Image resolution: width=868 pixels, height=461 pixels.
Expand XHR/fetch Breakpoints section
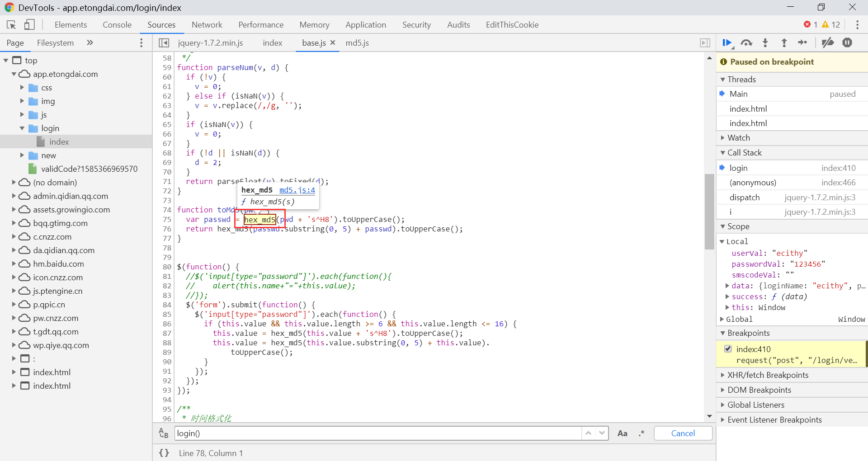click(x=768, y=375)
